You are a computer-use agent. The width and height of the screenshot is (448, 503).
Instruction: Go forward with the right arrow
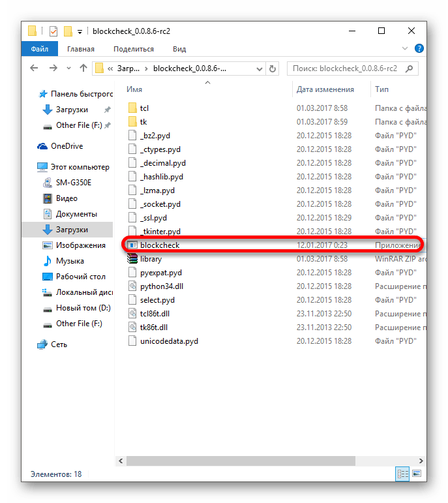point(53,68)
